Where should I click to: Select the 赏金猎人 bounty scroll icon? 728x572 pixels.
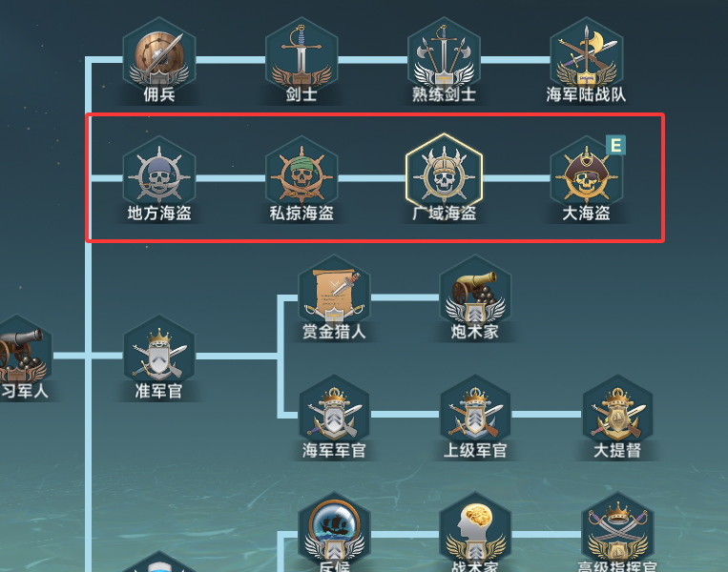(x=334, y=296)
